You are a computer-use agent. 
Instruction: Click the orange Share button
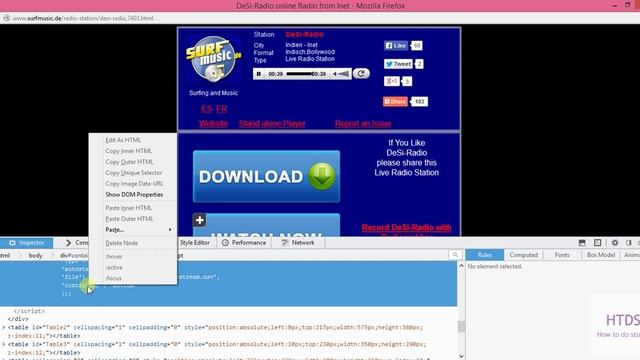click(x=395, y=101)
